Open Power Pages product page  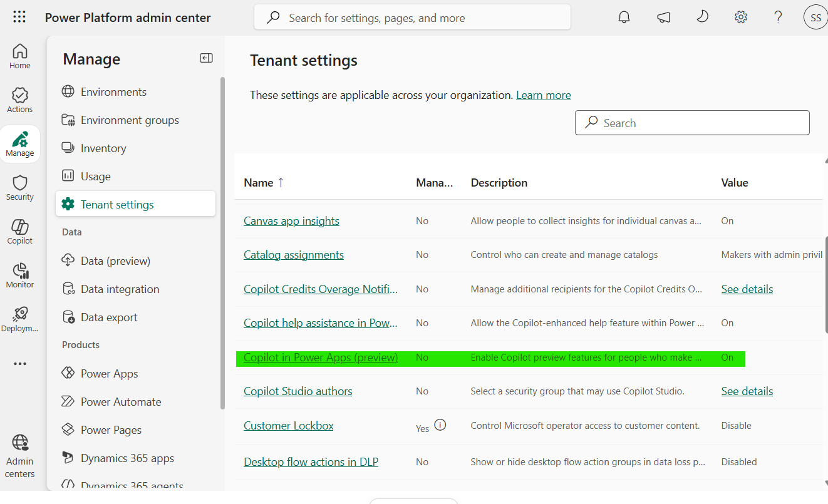(x=102, y=430)
